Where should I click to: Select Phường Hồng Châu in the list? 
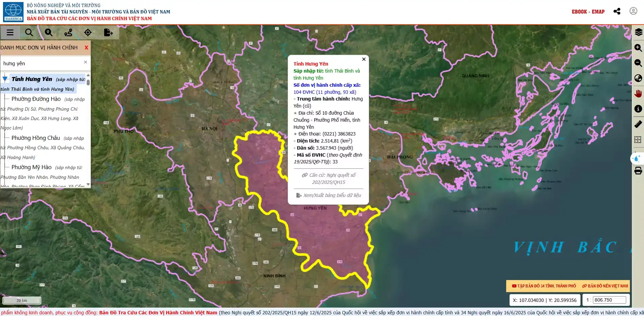click(x=36, y=138)
